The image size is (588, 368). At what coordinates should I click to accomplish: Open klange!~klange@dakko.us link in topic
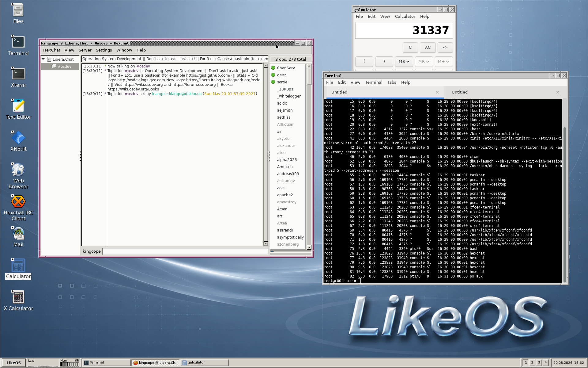click(177, 94)
